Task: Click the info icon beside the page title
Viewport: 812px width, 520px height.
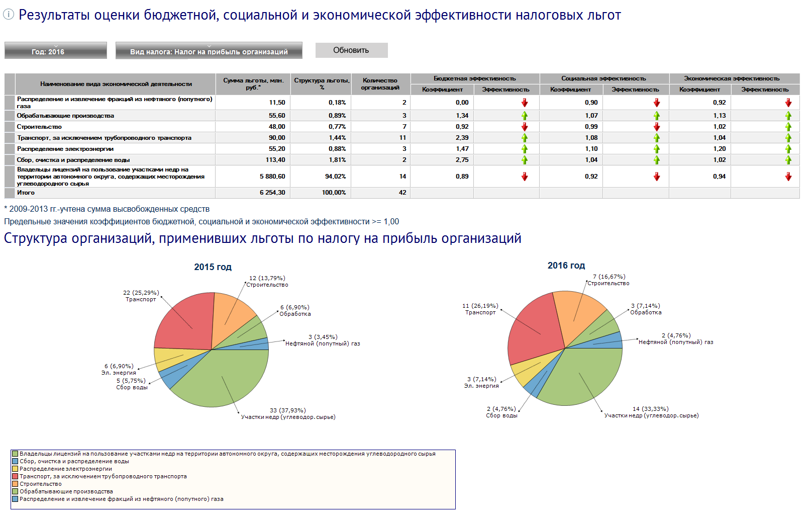Action: 9,15
